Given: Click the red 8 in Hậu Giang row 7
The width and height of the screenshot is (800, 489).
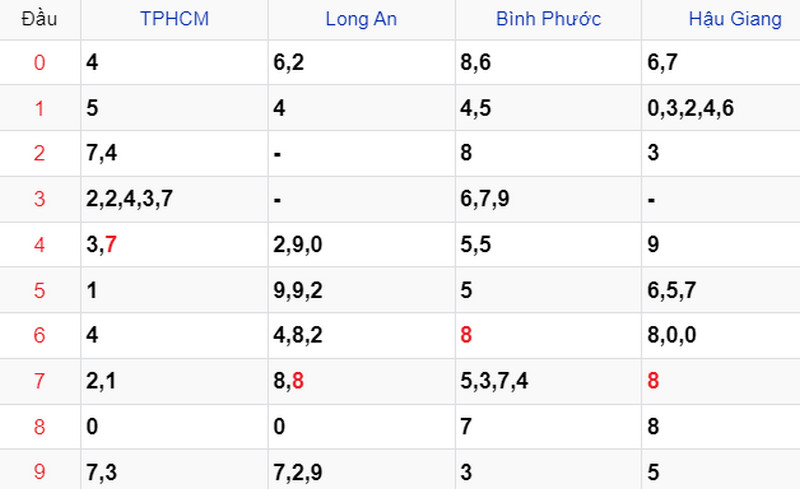Looking at the screenshot, I should [653, 381].
